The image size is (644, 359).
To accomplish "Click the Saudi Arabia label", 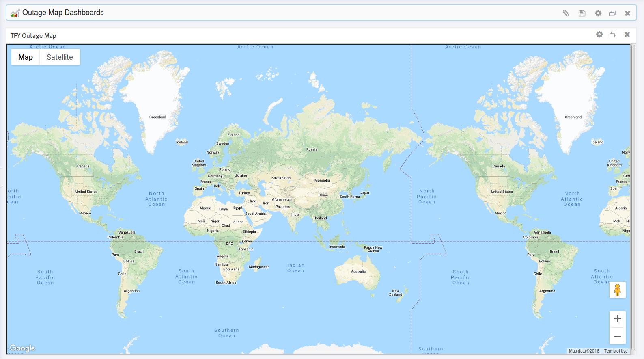I will pos(255,214).
